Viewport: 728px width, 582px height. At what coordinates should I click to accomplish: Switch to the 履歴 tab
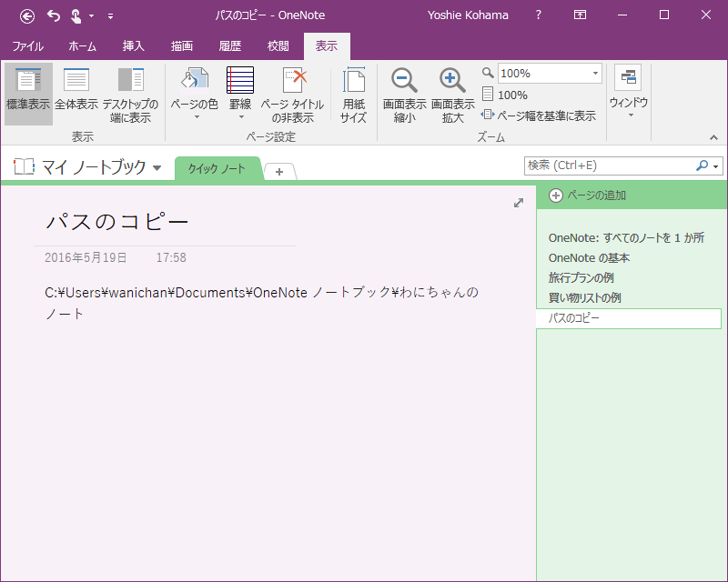click(x=230, y=46)
